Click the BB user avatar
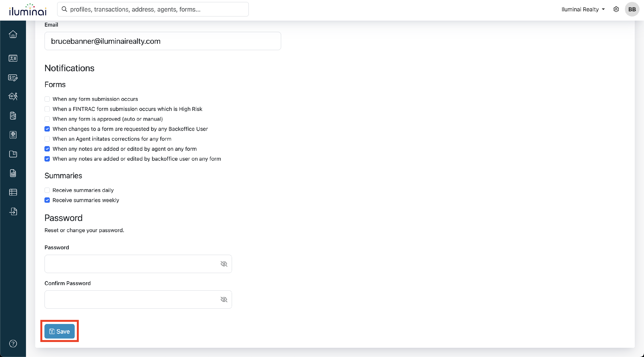 632,9
